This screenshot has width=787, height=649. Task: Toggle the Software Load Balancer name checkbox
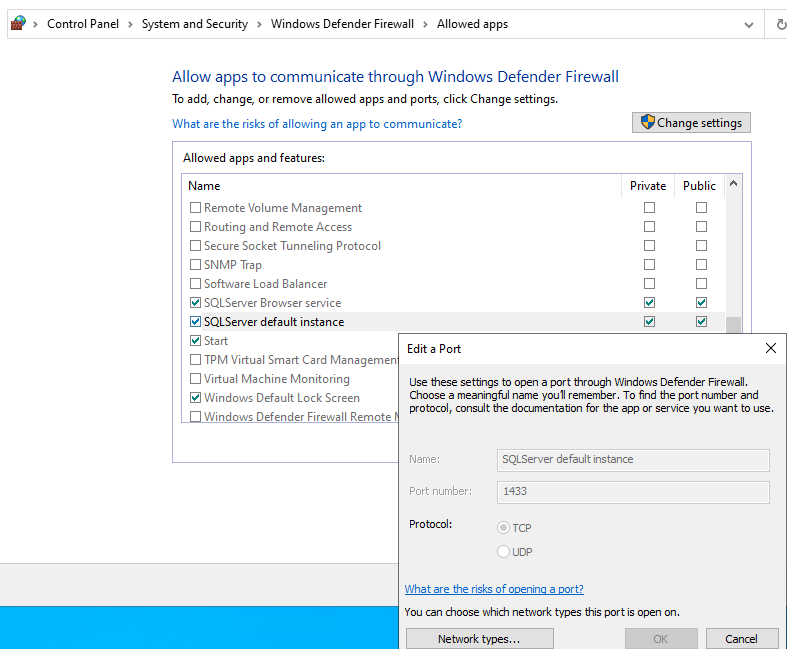pyautogui.click(x=195, y=283)
